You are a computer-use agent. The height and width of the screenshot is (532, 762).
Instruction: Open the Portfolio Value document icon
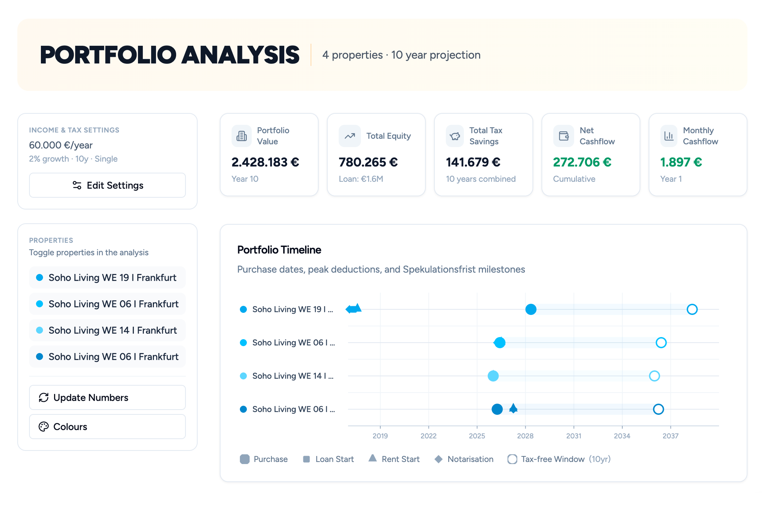point(242,136)
